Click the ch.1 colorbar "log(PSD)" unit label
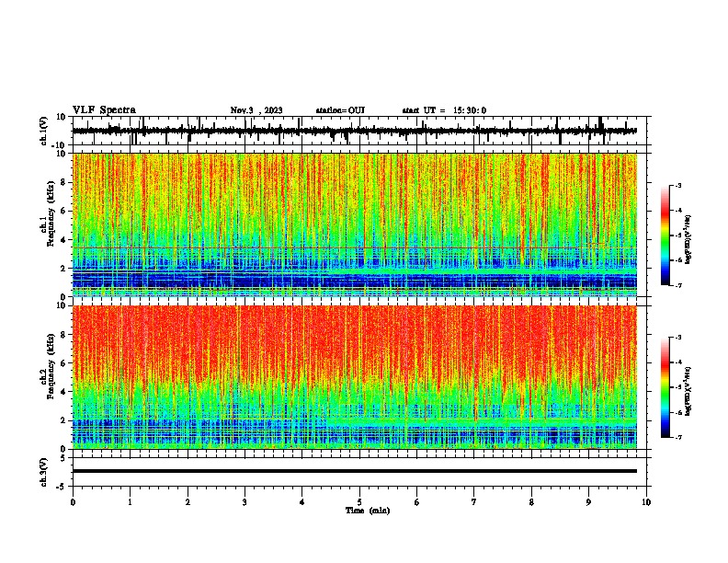728x563 pixels. 688,239
